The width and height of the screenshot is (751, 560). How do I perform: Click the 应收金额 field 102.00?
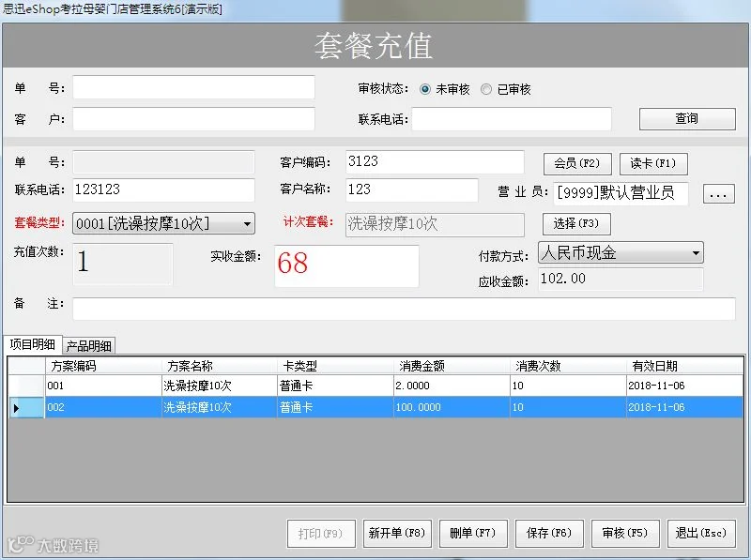click(621, 279)
